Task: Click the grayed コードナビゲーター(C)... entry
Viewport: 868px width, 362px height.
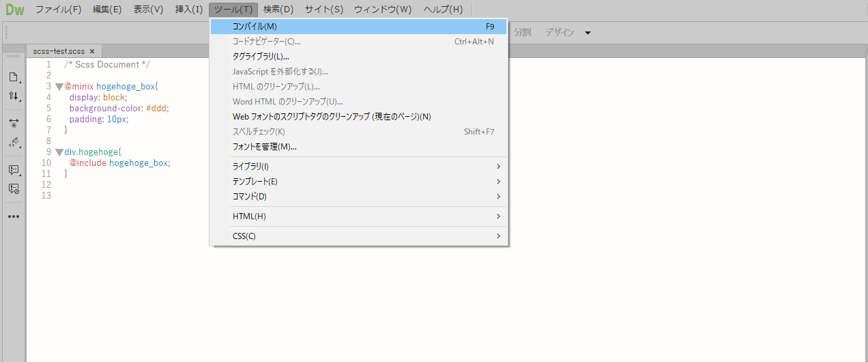Action: click(x=359, y=42)
